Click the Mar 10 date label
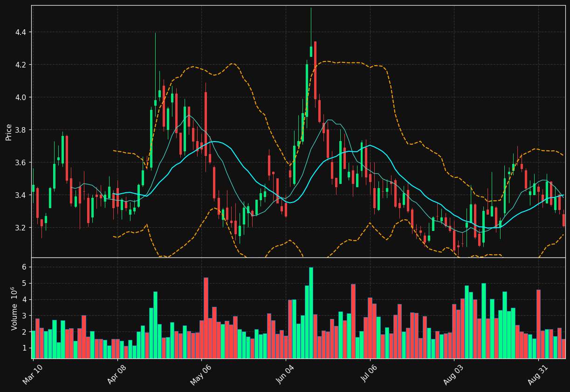The width and height of the screenshot is (570, 392). tap(32, 374)
